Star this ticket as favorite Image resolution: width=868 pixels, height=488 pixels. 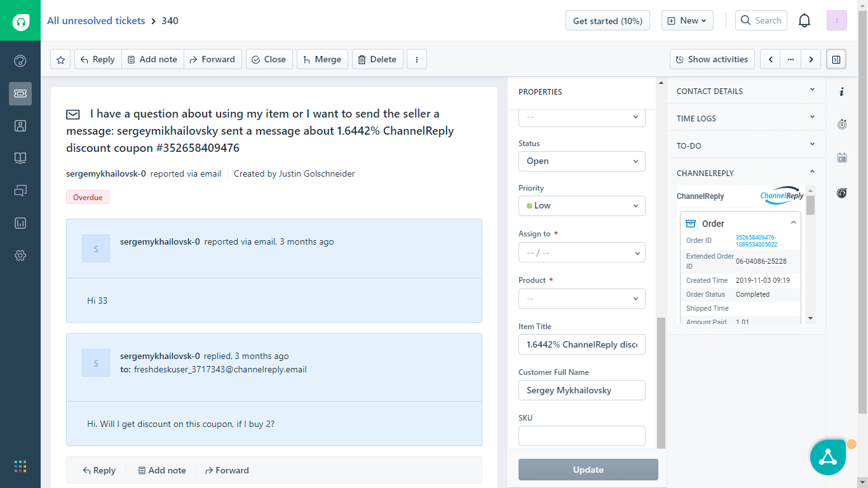[x=60, y=60]
